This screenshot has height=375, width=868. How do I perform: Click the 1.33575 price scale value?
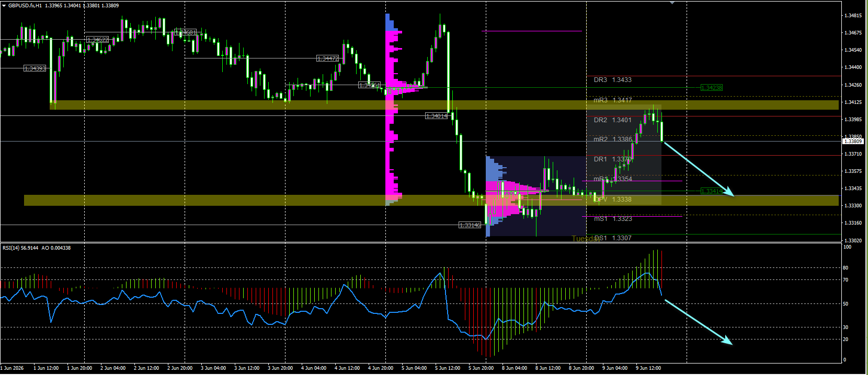(852, 171)
